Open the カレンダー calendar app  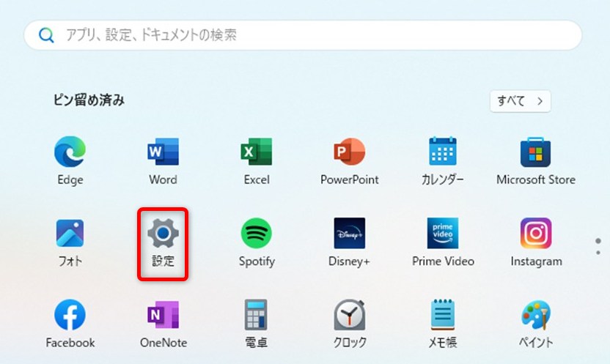pyautogui.click(x=443, y=160)
